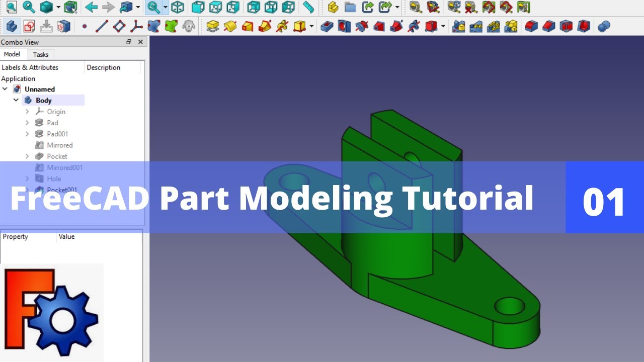Open the additive primitive dropdown arrow
The image size is (644, 362).
coord(311,26)
